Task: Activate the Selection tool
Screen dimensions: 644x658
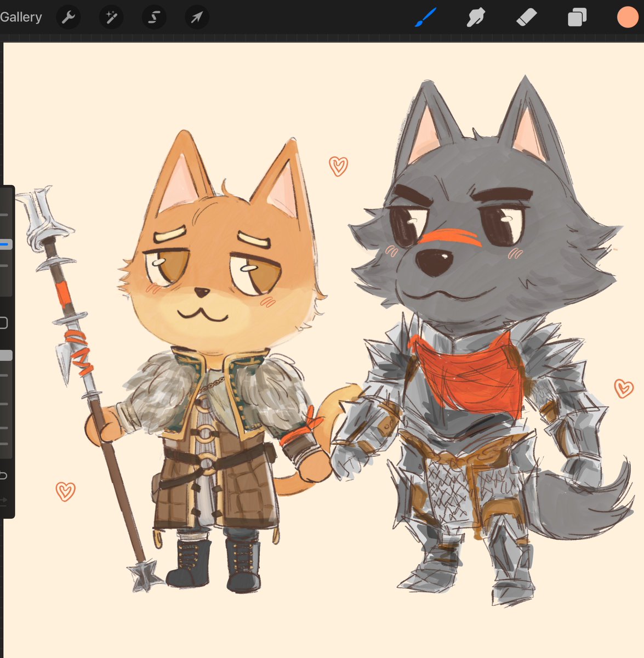Action: [x=154, y=18]
